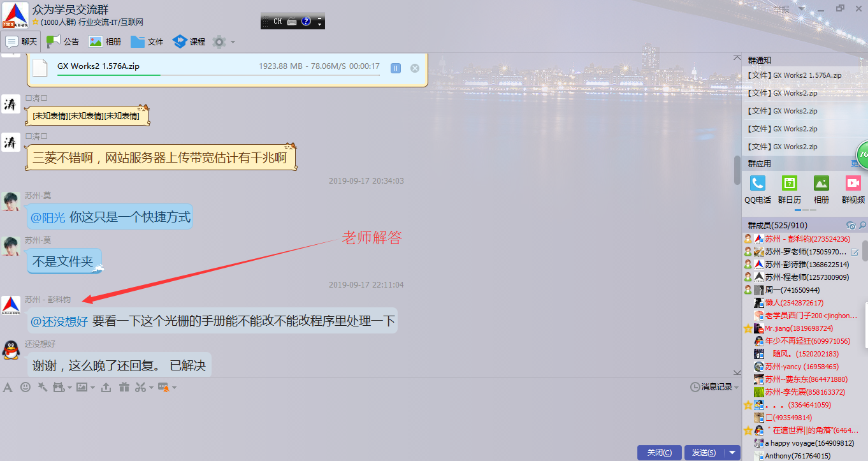Cancel the GX Works2 1.576A.zip download
The image size is (868, 461).
(415, 68)
